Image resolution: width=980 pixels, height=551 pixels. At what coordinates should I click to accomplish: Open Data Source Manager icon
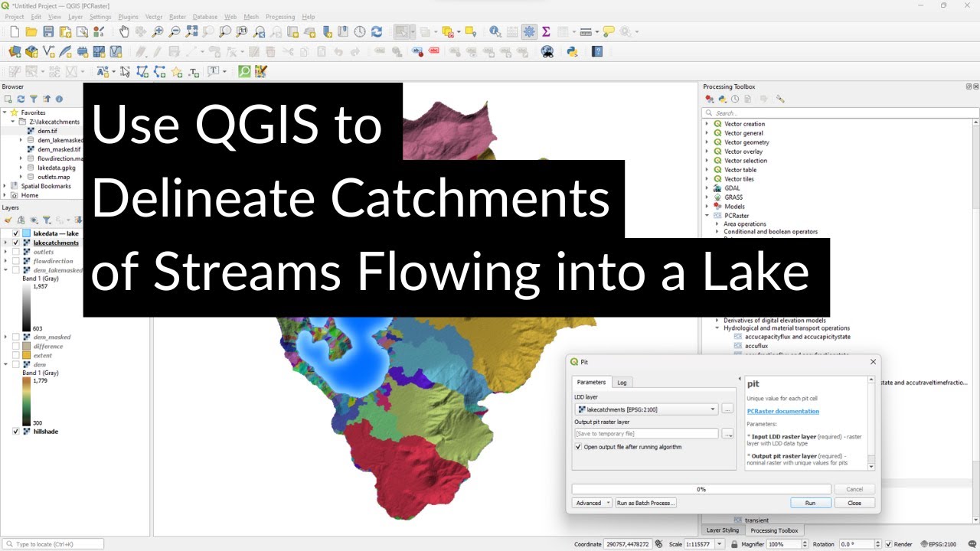(x=15, y=52)
